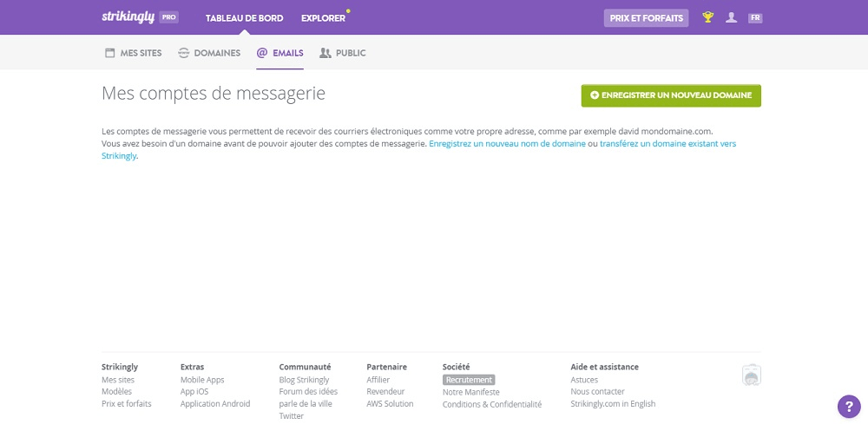868x424 pixels.
Task: Switch to Public tab
Action: pos(343,53)
